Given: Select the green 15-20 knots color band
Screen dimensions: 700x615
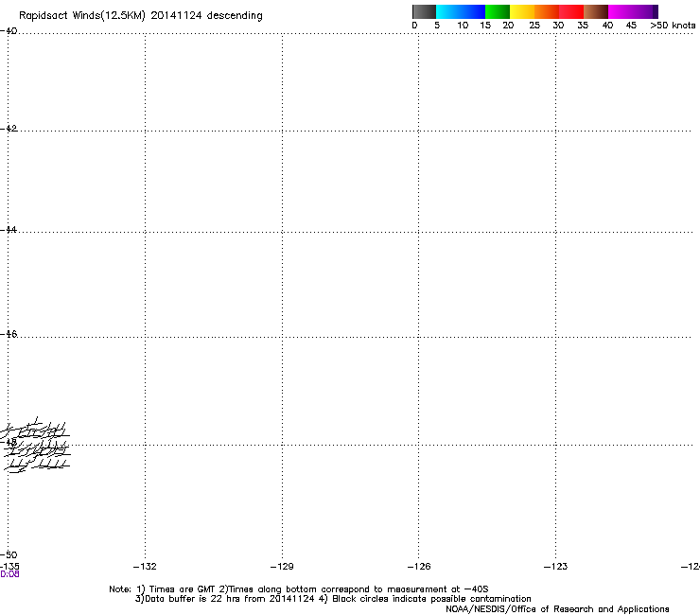Looking at the screenshot, I should point(498,11).
